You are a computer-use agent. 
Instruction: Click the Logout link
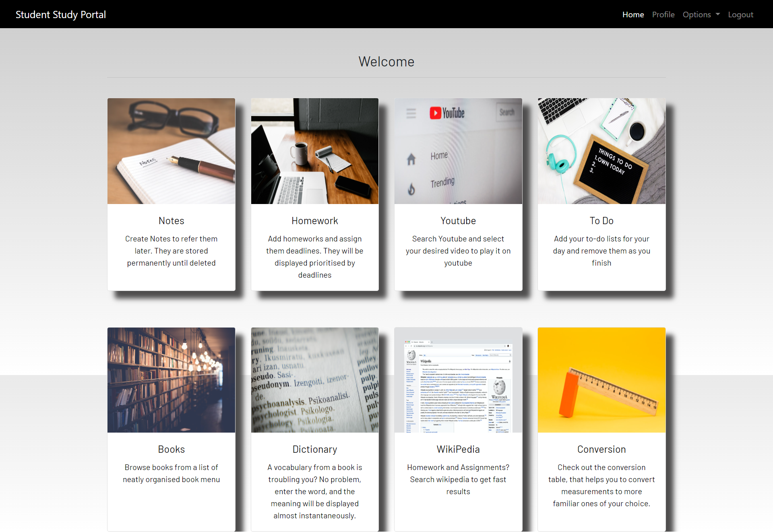click(x=740, y=14)
